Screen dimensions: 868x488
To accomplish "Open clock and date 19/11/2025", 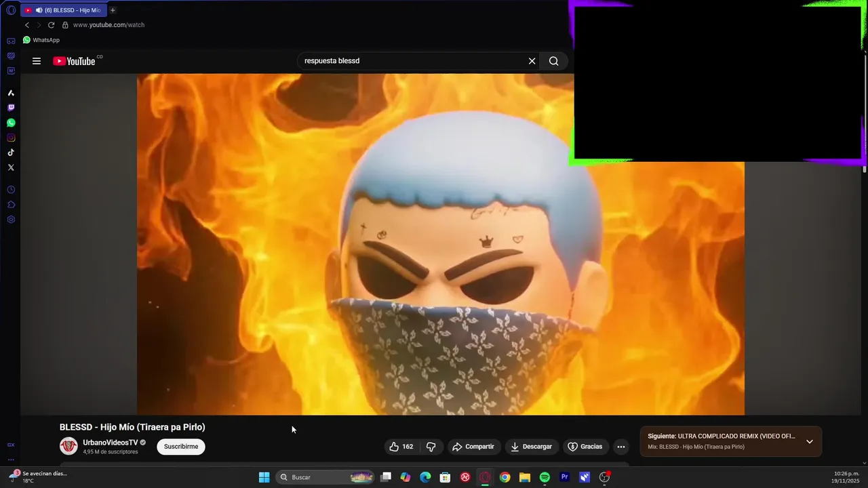I will click(x=845, y=477).
